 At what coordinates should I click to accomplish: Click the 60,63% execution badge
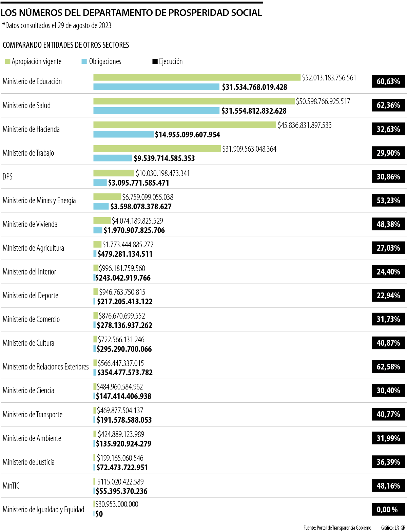[x=388, y=81]
